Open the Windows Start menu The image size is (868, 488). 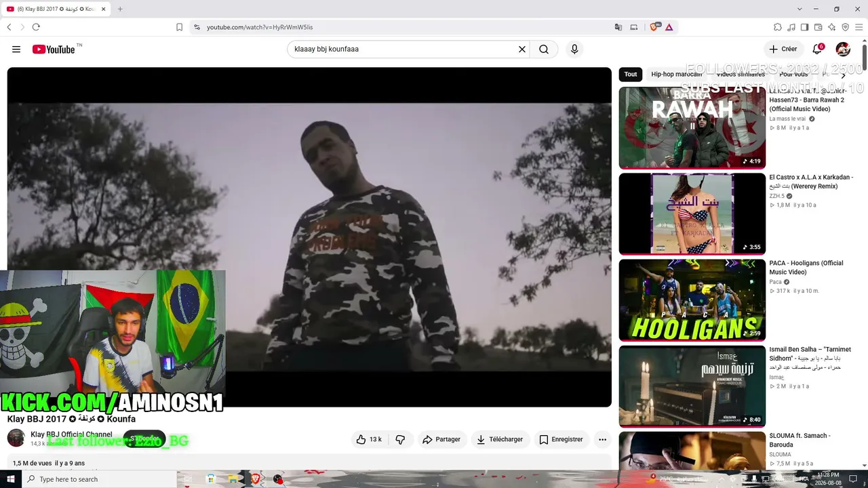point(11,479)
